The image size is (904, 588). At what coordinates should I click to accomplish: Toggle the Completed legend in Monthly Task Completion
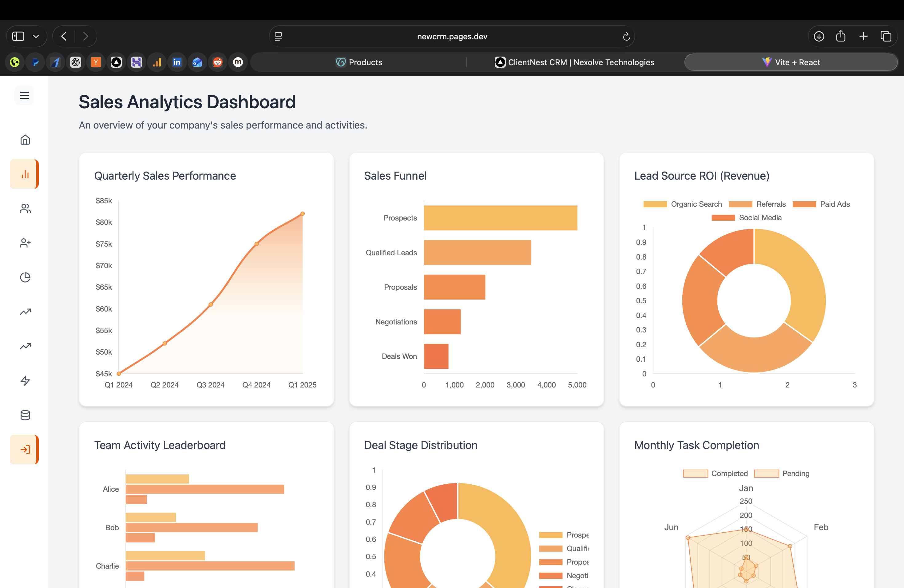click(x=695, y=473)
